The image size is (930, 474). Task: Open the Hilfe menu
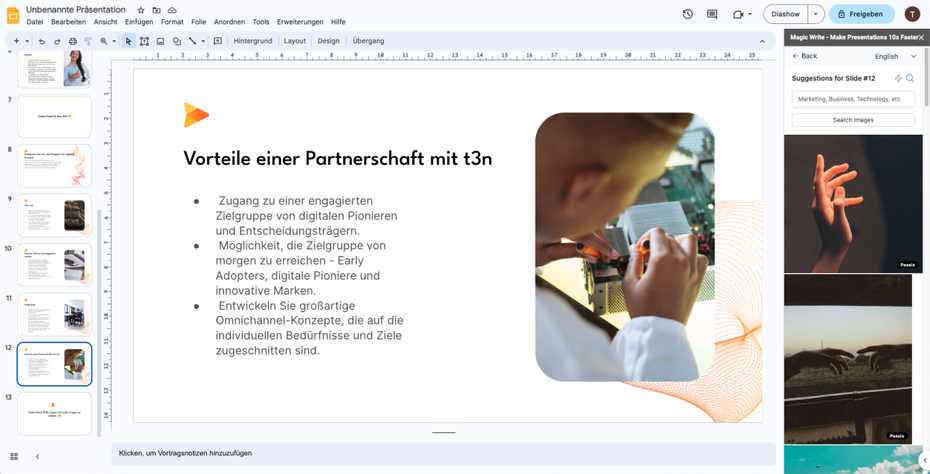[x=338, y=22]
